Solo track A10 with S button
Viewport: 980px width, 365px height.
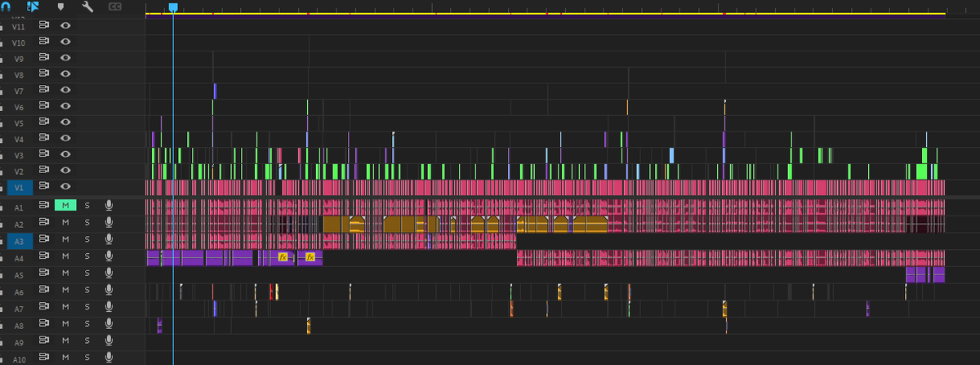pos(87,358)
